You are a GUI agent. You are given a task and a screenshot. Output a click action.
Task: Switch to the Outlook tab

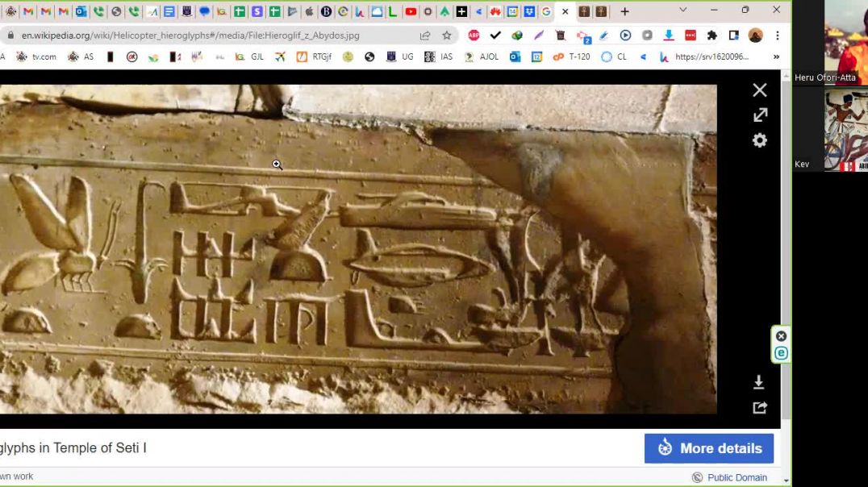(x=81, y=11)
